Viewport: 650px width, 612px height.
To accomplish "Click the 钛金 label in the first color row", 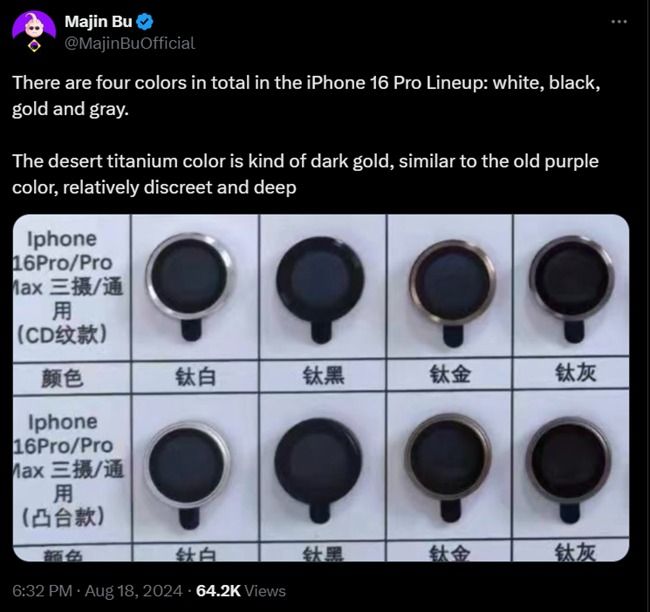I will (x=450, y=374).
